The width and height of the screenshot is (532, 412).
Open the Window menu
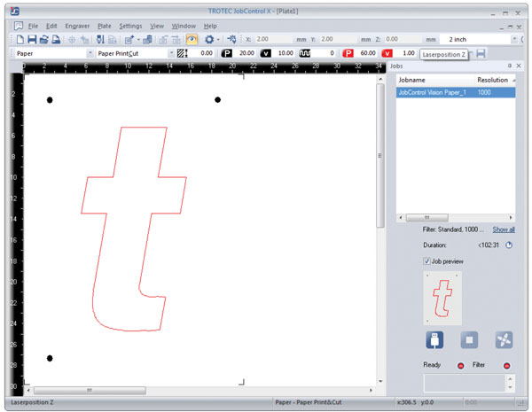pos(184,26)
